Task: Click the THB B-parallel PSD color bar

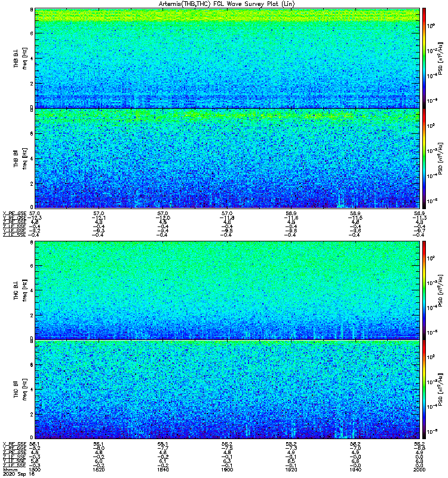Action: coord(424,158)
